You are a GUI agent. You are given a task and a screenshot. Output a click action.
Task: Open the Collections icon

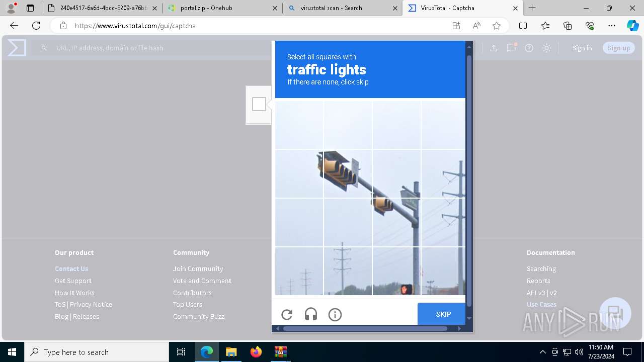click(x=568, y=26)
